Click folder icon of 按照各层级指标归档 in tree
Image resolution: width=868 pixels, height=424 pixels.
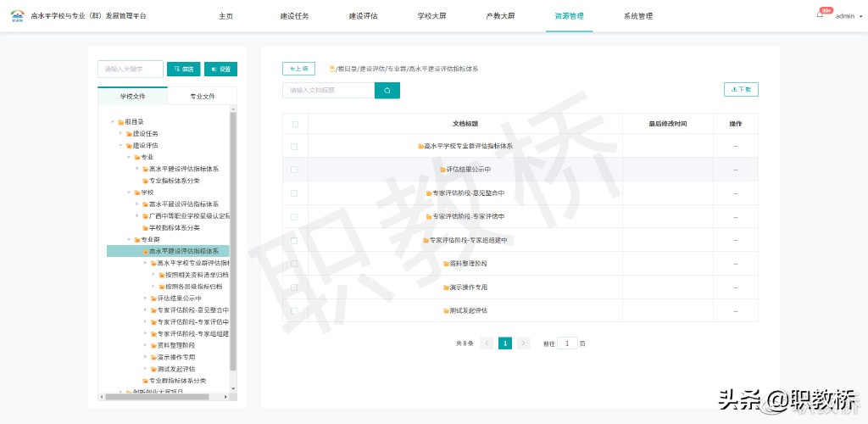[162, 287]
